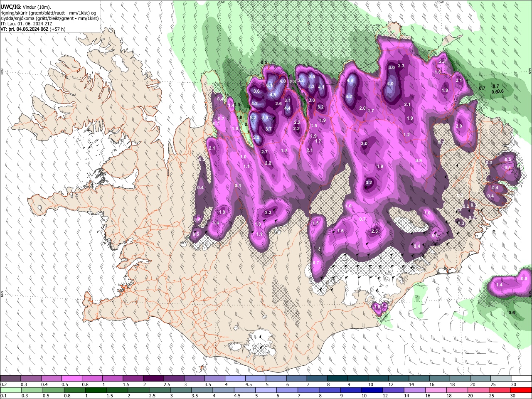Image resolution: width=532 pixels, height=399 pixels.
Task: Click the '4.6' snowfall value
Action: point(273,95)
